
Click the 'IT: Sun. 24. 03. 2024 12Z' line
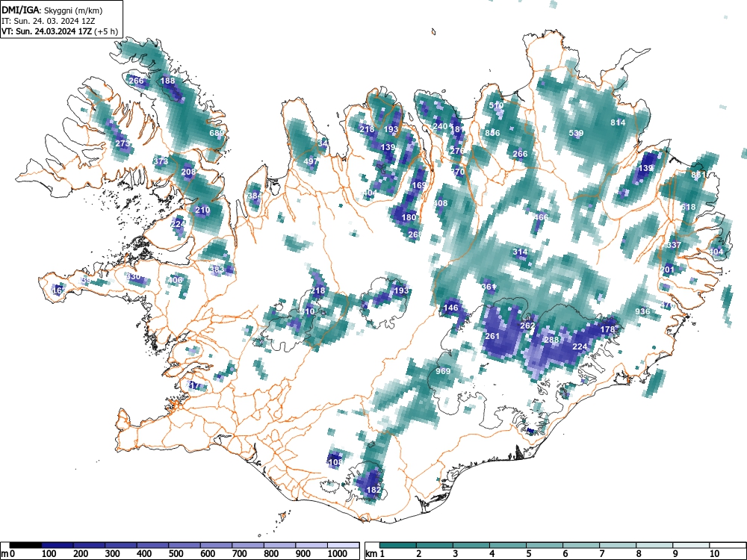(x=49, y=21)
